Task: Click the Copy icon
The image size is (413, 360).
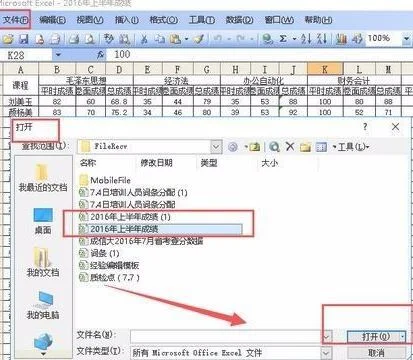Action: tap(160, 39)
